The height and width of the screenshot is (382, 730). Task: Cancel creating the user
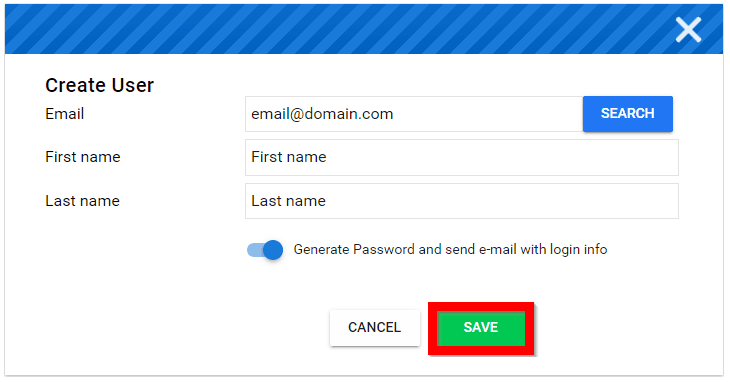pyautogui.click(x=374, y=328)
